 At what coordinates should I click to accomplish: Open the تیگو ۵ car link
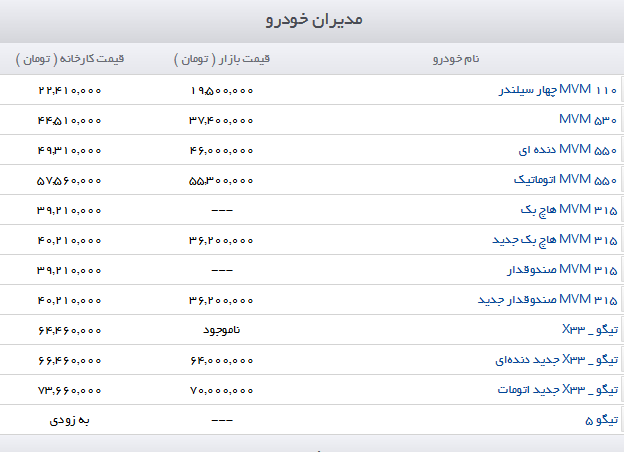pos(601,420)
